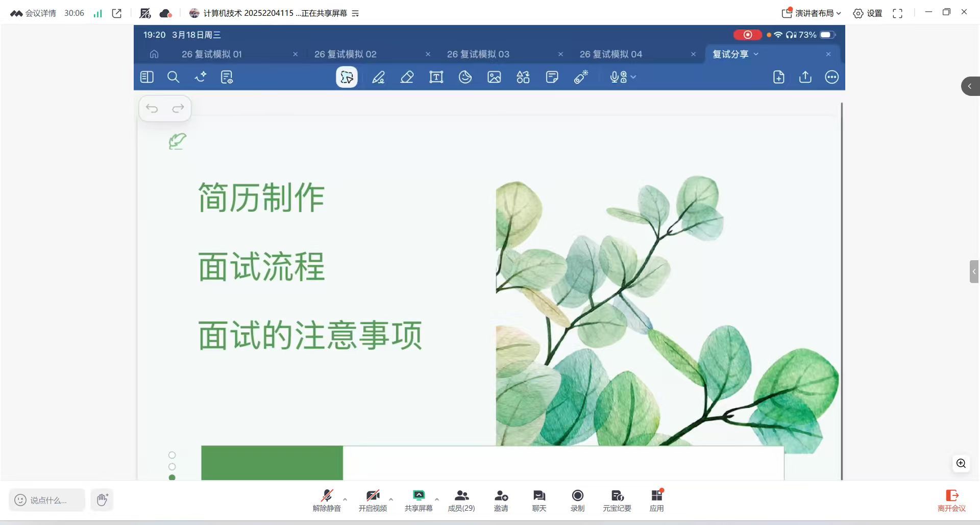Screen dimensions: 980x525
Task: Select the eraser tool
Action: pyautogui.click(x=407, y=77)
